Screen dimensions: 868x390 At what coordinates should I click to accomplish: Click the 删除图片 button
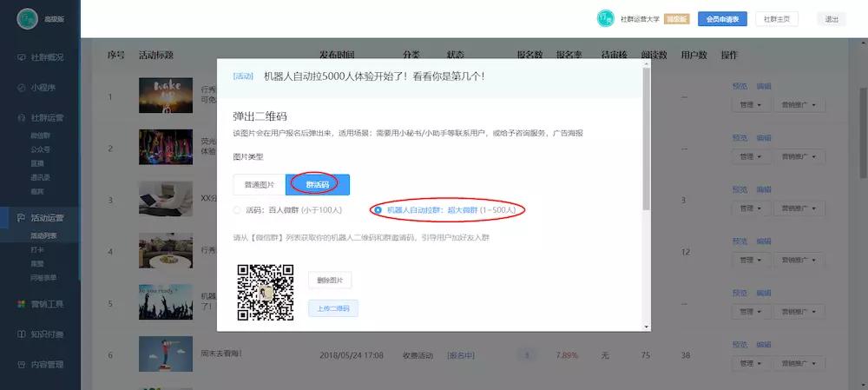(330, 281)
